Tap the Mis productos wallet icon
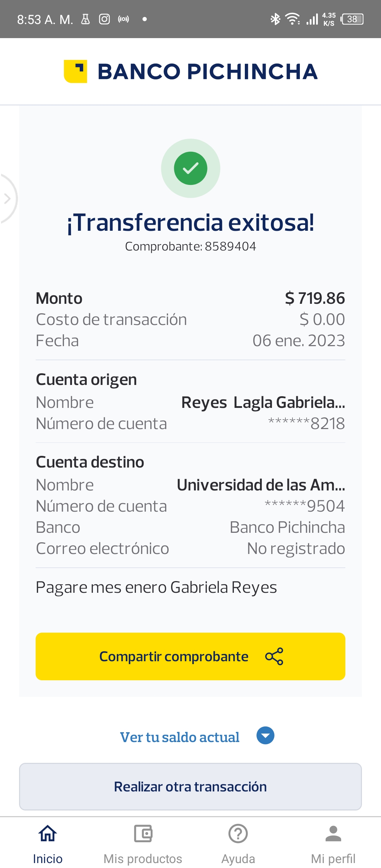381x868 pixels. 143,834
